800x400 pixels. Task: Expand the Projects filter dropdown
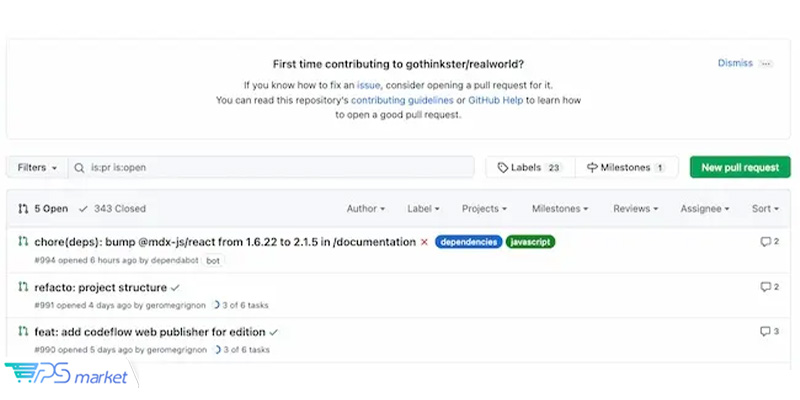point(484,209)
